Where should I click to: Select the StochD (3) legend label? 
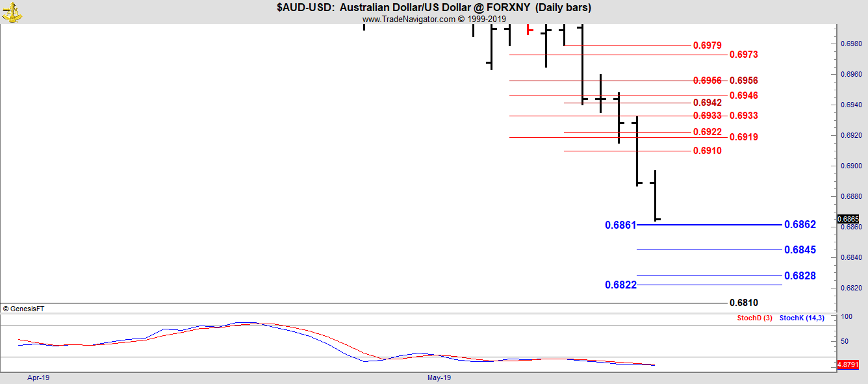[x=754, y=318]
